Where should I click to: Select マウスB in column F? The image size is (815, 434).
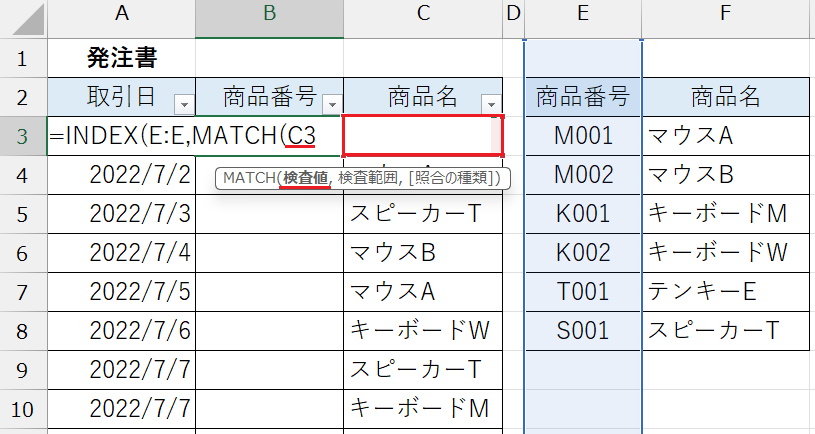coord(726,175)
